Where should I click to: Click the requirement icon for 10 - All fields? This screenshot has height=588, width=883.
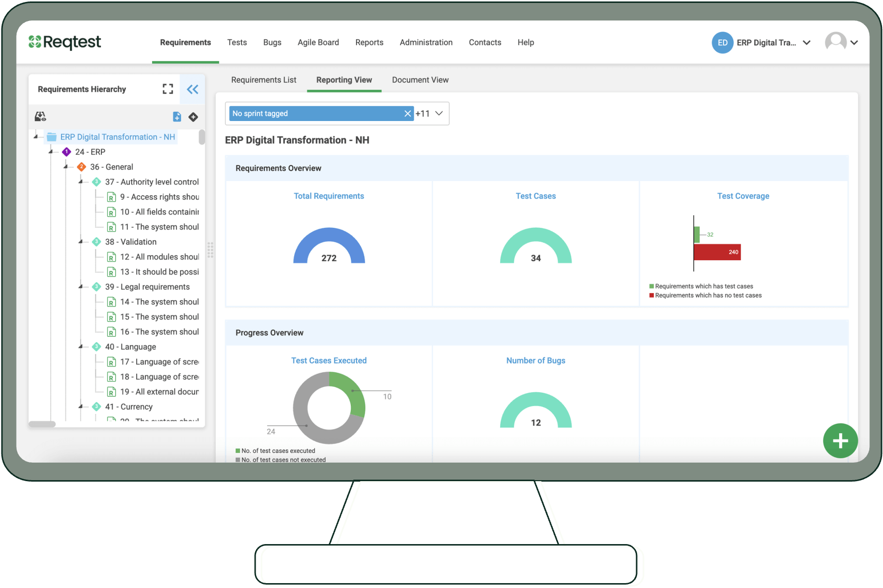(x=112, y=212)
